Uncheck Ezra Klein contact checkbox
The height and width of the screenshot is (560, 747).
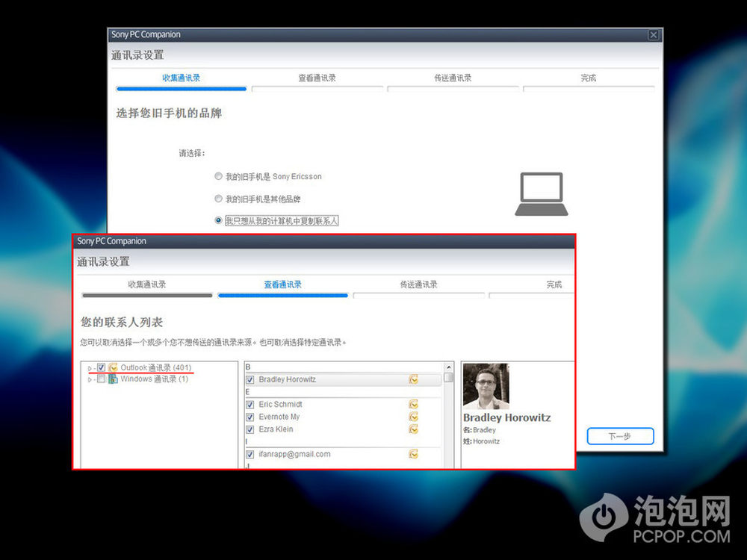click(250, 429)
